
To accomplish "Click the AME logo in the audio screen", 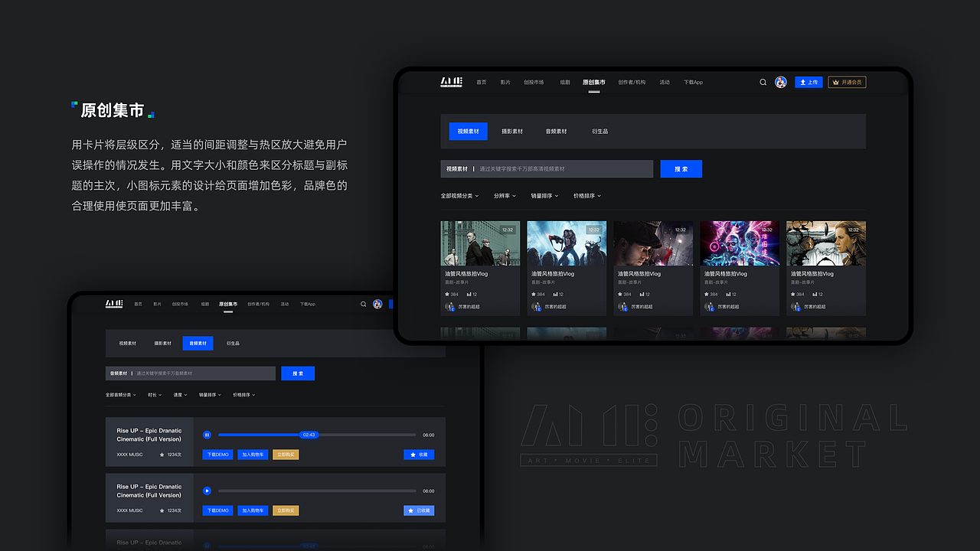I will (114, 304).
